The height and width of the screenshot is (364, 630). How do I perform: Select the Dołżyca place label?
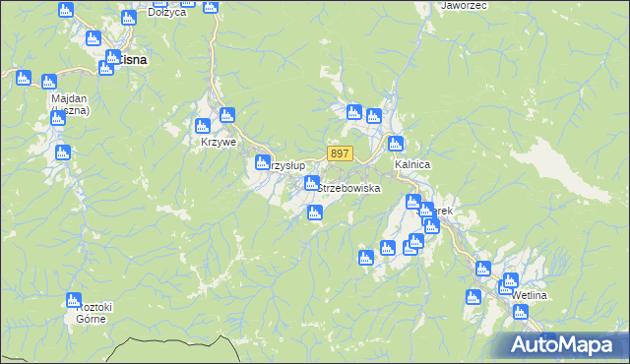tap(166, 12)
